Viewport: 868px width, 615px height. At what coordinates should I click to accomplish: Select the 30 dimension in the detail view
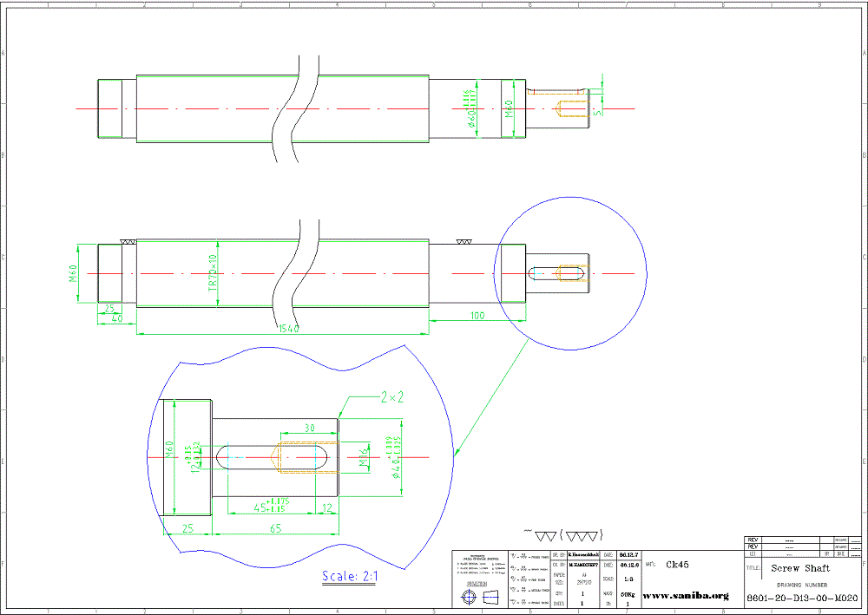(310, 428)
